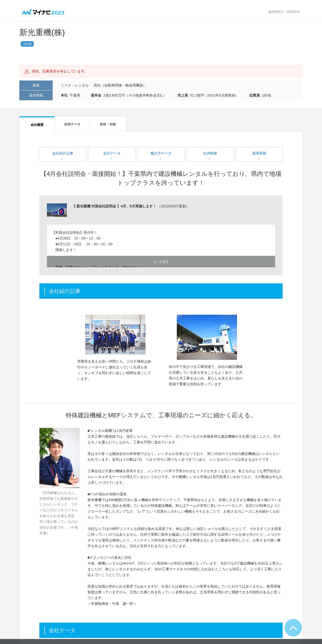The image size is (322, 644).
Task: Switch to the 取材・特集 tab
Action: pos(108,124)
